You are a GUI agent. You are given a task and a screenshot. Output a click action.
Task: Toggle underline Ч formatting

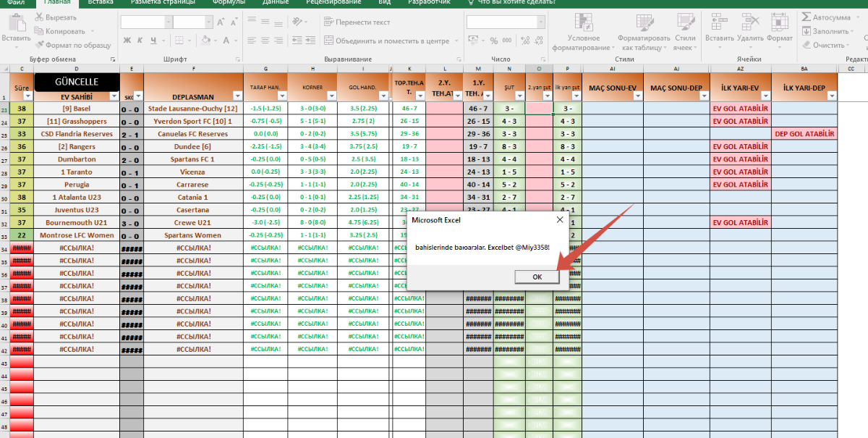(154, 41)
